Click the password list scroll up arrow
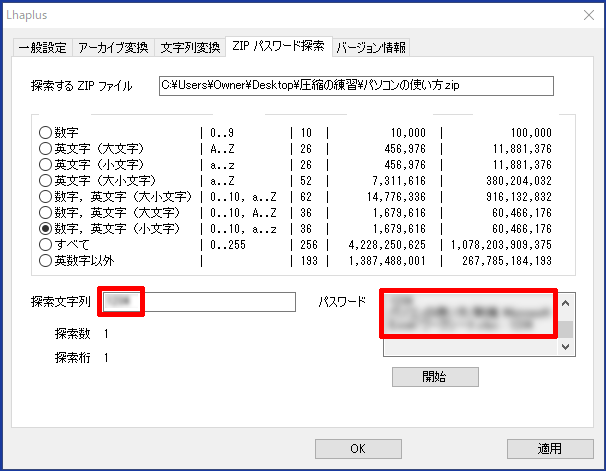606x471 pixels. 566,303
